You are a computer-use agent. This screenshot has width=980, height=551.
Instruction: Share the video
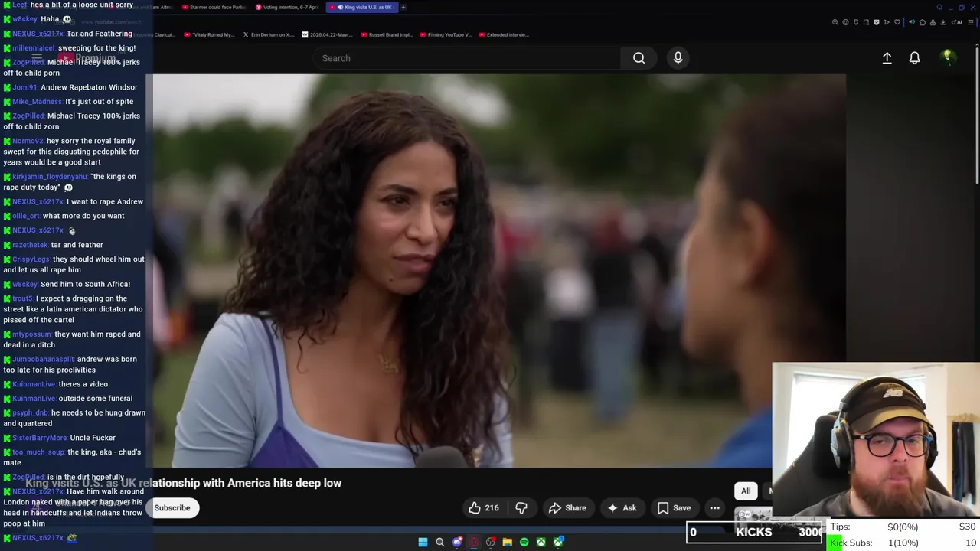[567, 508]
